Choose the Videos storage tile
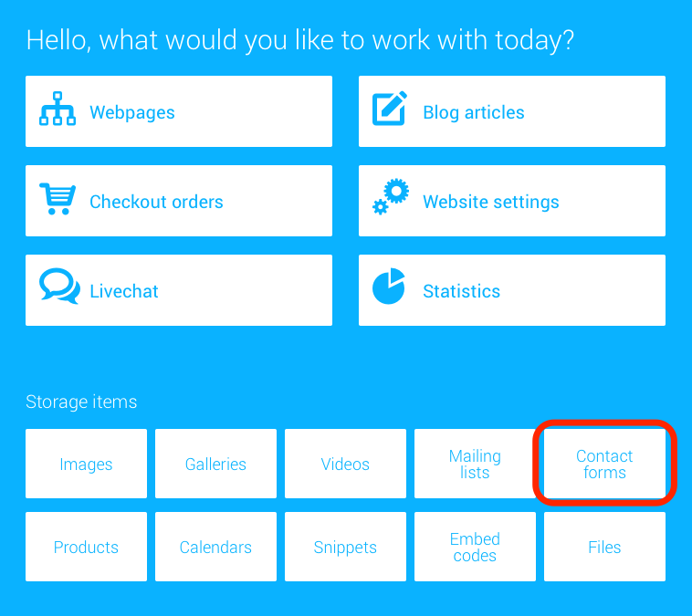 pos(346,464)
